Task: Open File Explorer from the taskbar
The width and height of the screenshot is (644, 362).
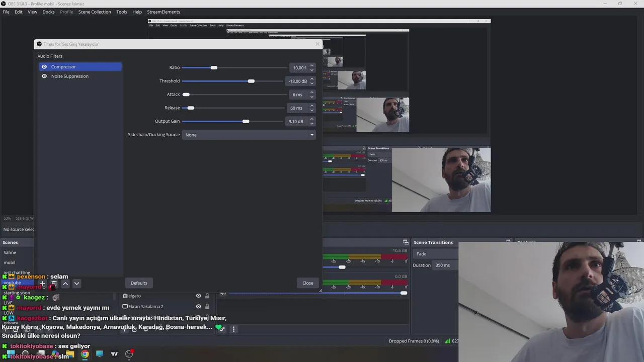Action: [70, 354]
